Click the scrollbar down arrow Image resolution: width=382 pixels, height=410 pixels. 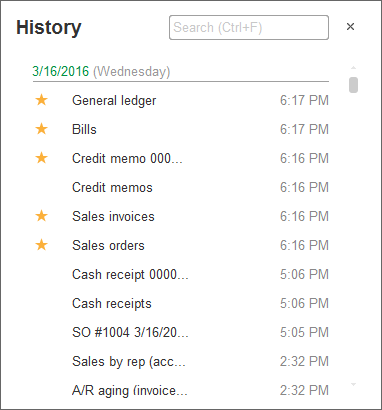tap(354, 385)
